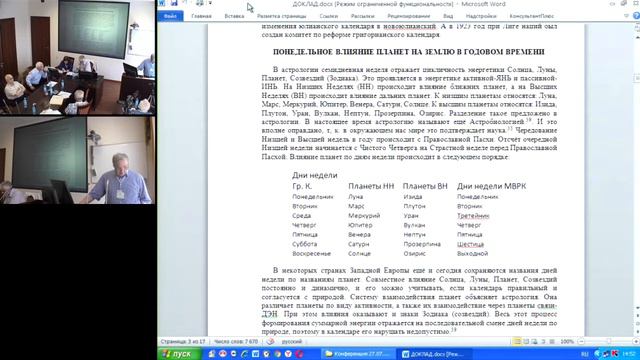Viewport: 640px width, 360px height.
Task: Click the cell Плутон in the table
Action: tap(414, 206)
